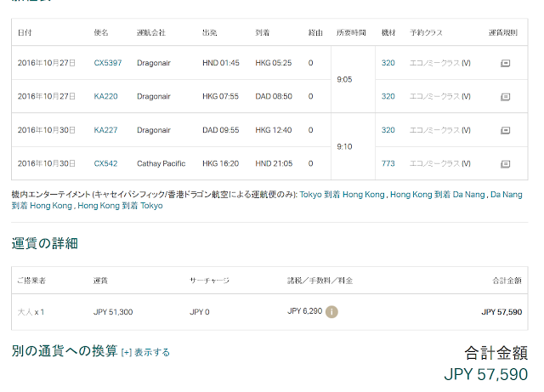
Task: Expand currency conversion with [+] 表示する
Action: point(145,352)
